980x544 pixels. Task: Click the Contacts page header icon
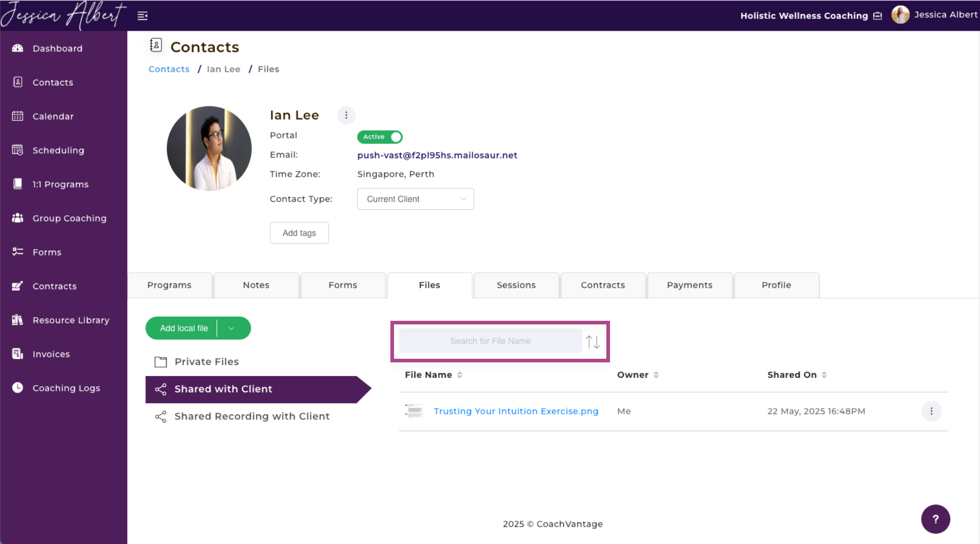coord(156,45)
